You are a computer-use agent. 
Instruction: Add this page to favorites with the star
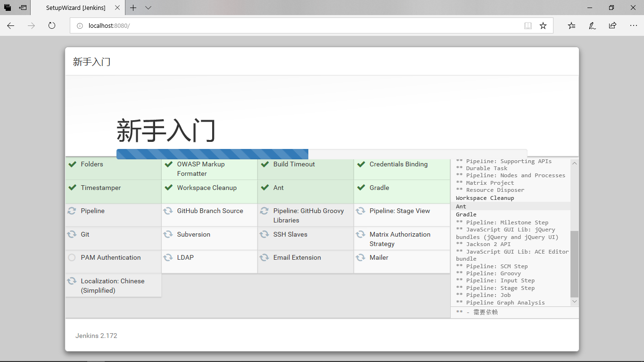[543, 25]
